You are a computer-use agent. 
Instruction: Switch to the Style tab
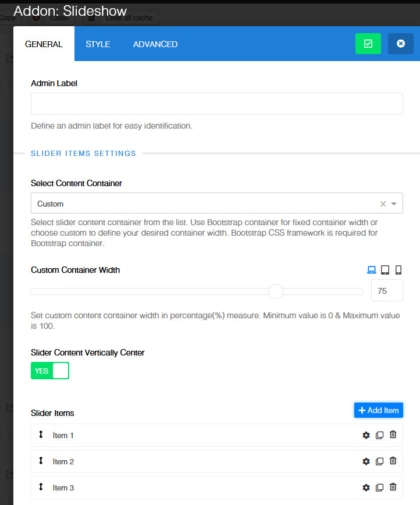[98, 44]
